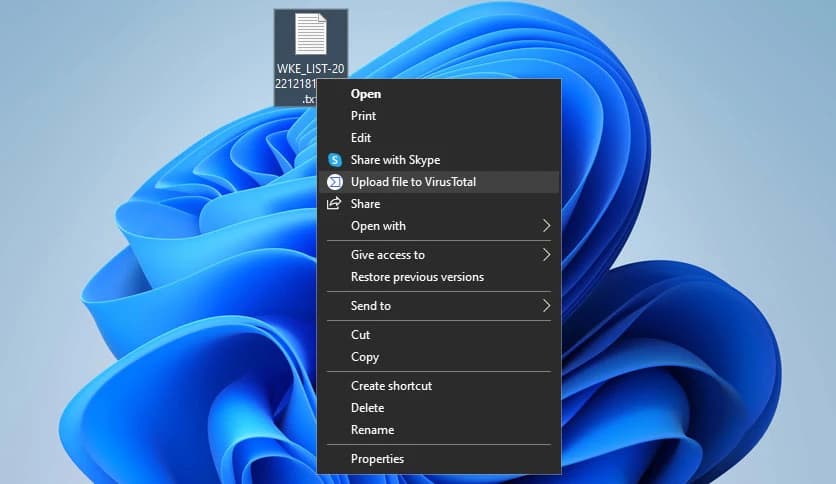The image size is (836, 484).
Task: Pick Restore previous versions
Action: tap(417, 277)
